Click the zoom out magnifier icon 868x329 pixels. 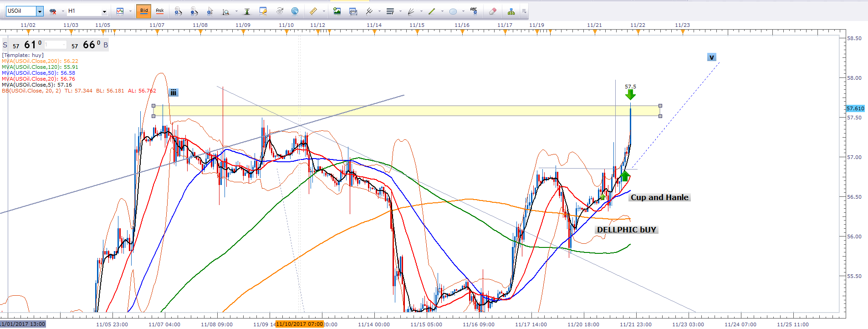click(194, 11)
